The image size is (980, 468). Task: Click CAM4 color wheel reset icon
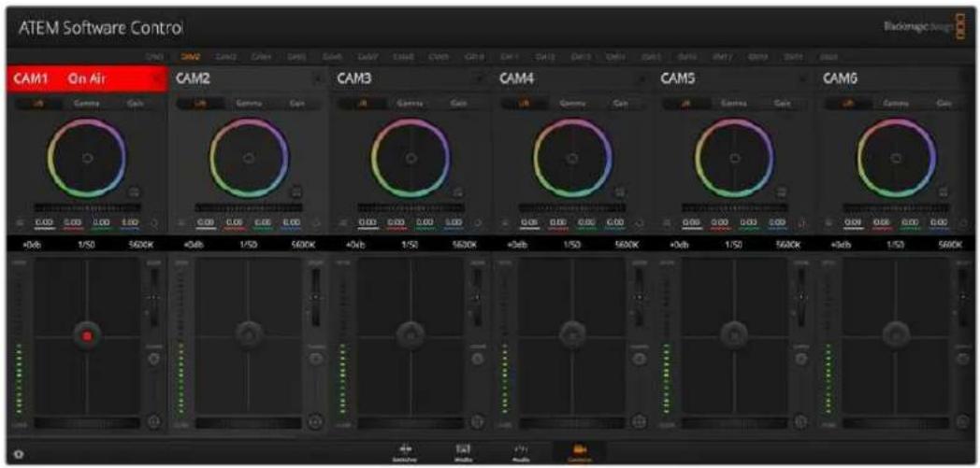621,192
